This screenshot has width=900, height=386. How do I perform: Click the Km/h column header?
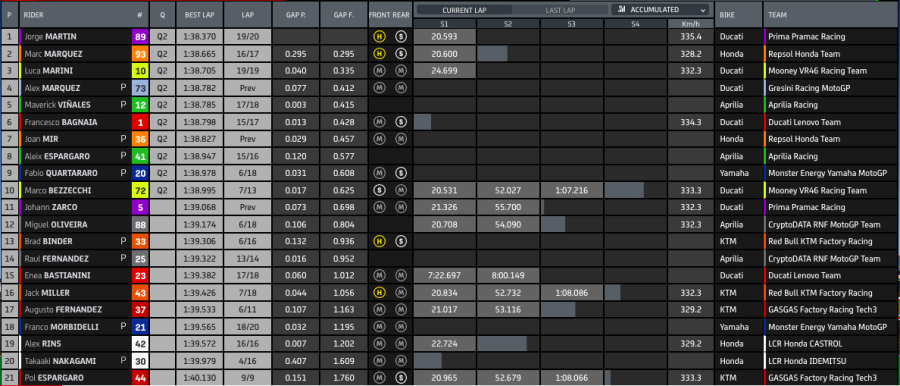pyautogui.click(x=691, y=24)
